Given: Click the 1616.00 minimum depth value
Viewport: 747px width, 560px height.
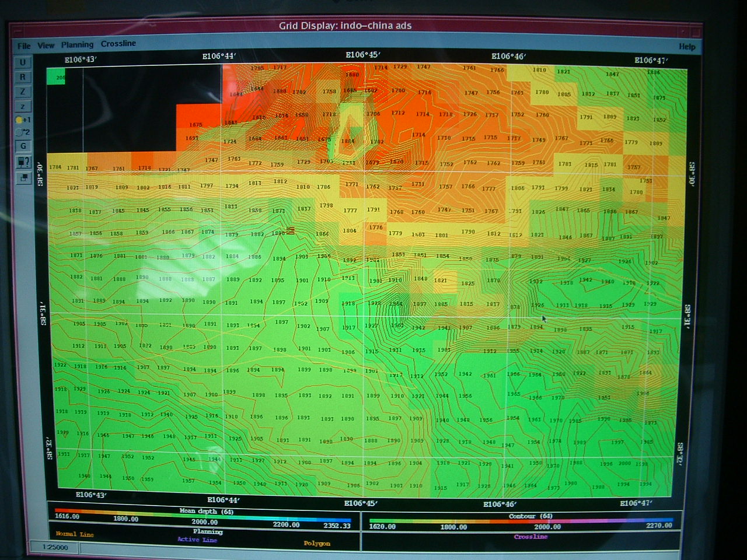Looking at the screenshot, I should tap(67, 516).
